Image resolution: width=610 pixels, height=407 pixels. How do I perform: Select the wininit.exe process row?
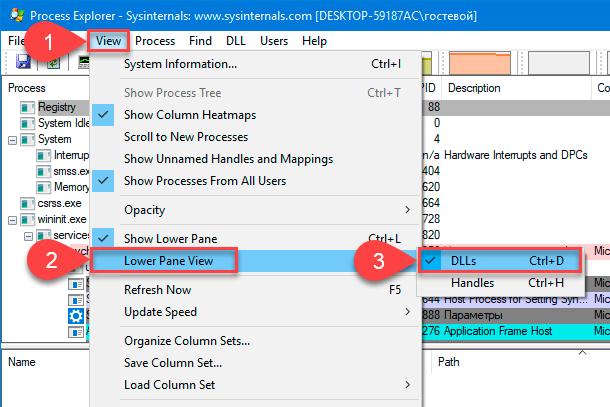pyautogui.click(x=62, y=219)
